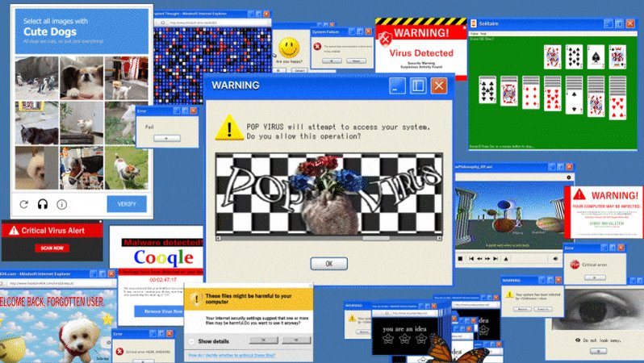Click the red icon in Critical error dialog

click(x=575, y=265)
